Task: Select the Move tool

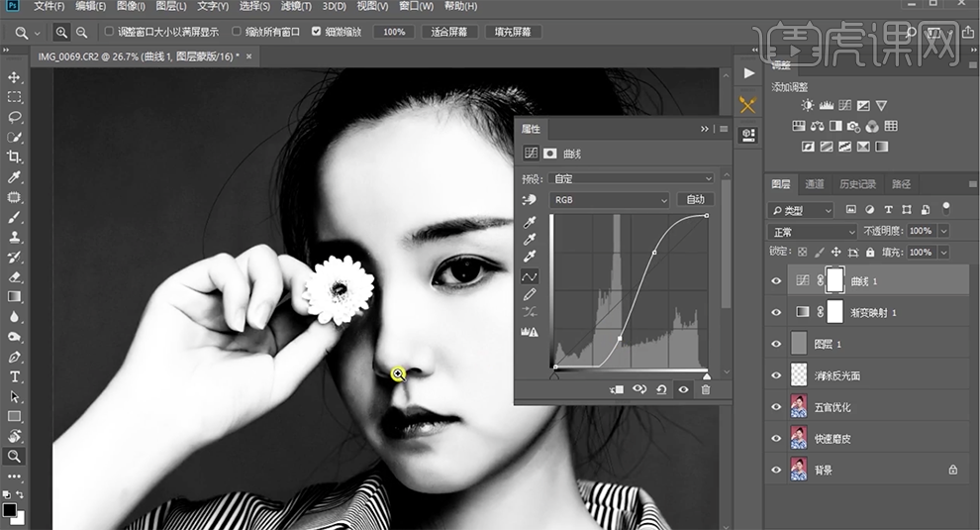Action: pyautogui.click(x=14, y=77)
